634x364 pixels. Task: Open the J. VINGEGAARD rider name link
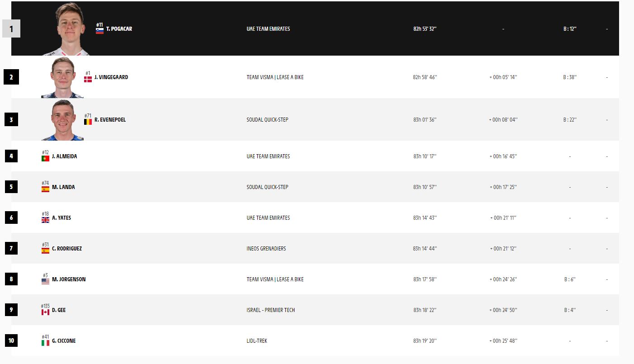[111, 77]
